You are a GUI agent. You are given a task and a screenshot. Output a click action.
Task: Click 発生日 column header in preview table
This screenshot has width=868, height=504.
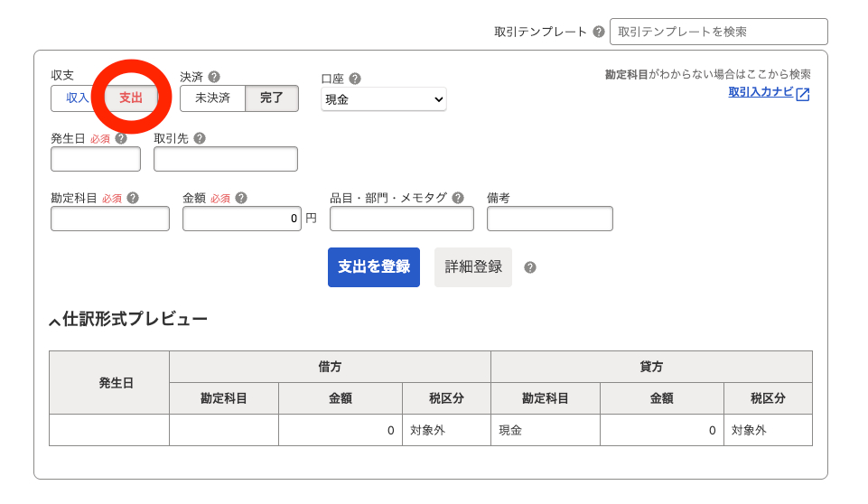109,383
